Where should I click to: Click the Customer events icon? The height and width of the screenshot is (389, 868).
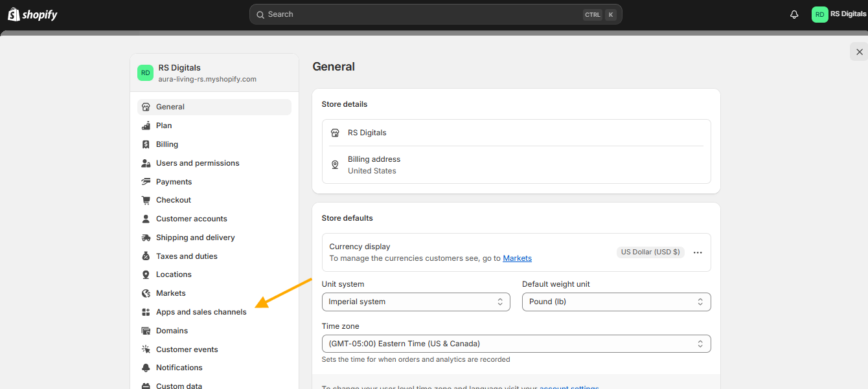[146, 350]
